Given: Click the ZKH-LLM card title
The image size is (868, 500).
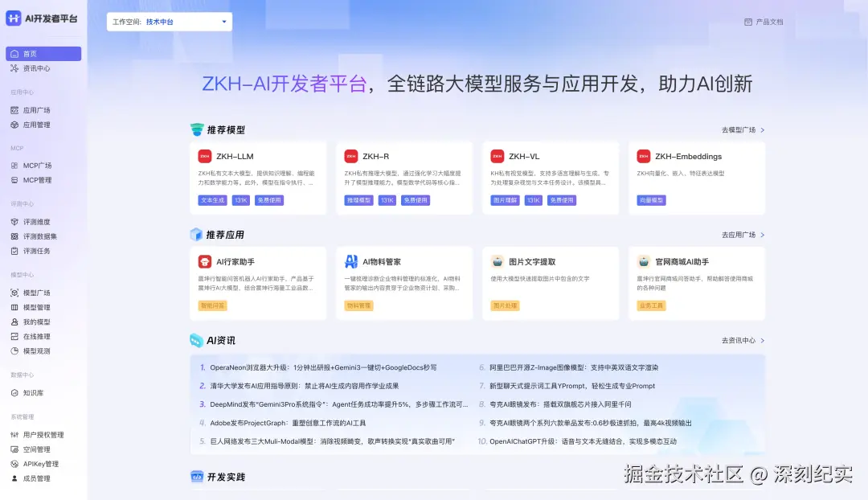Looking at the screenshot, I should [235, 156].
